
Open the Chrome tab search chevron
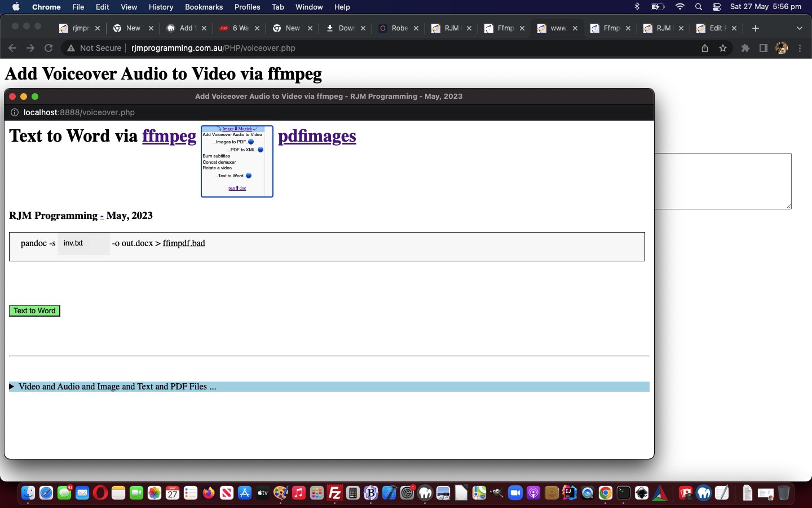799,28
